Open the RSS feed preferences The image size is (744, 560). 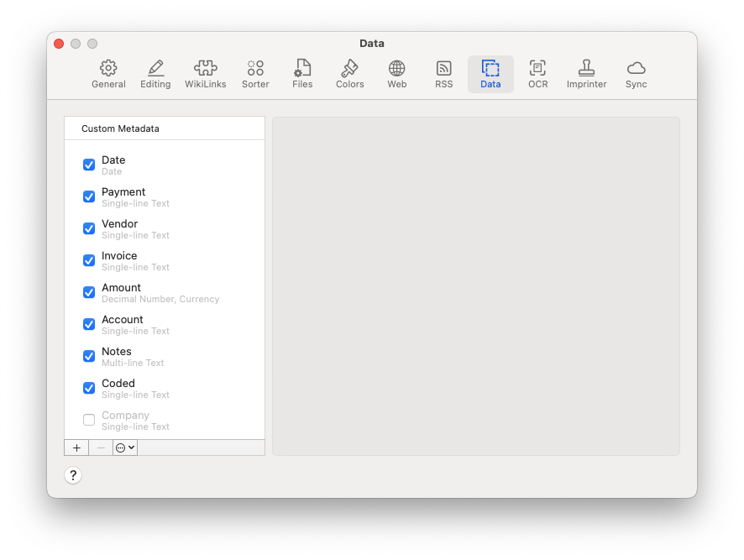pyautogui.click(x=443, y=74)
